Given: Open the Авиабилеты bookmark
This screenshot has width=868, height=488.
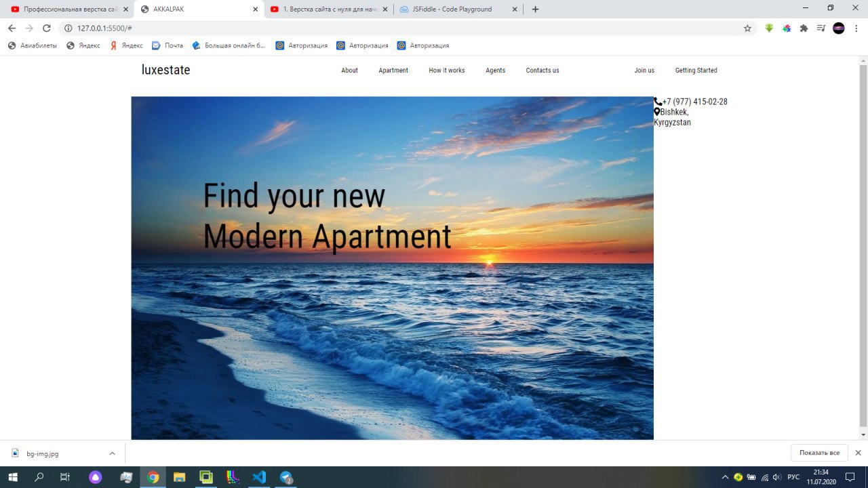Looking at the screenshot, I should click(x=33, y=45).
